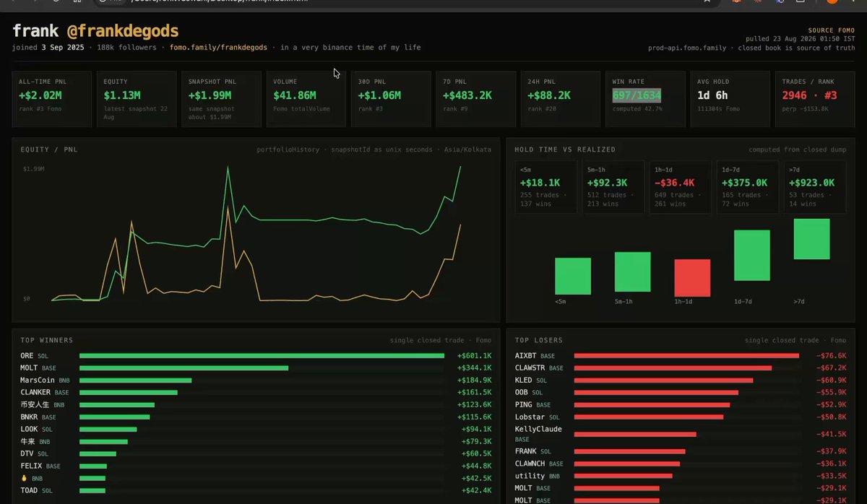867x504 pixels.
Task: Click the Lobstar loser row
Action: tap(681, 417)
